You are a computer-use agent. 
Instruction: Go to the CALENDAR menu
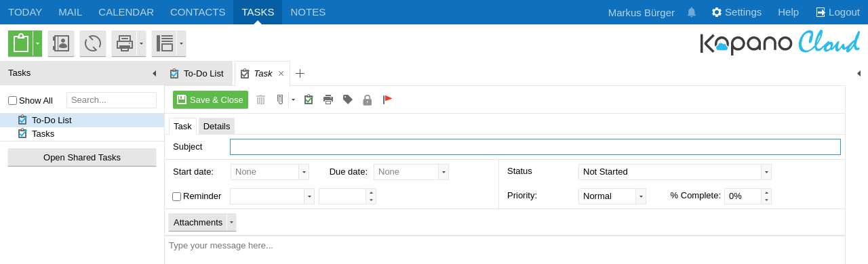pyautogui.click(x=126, y=12)
